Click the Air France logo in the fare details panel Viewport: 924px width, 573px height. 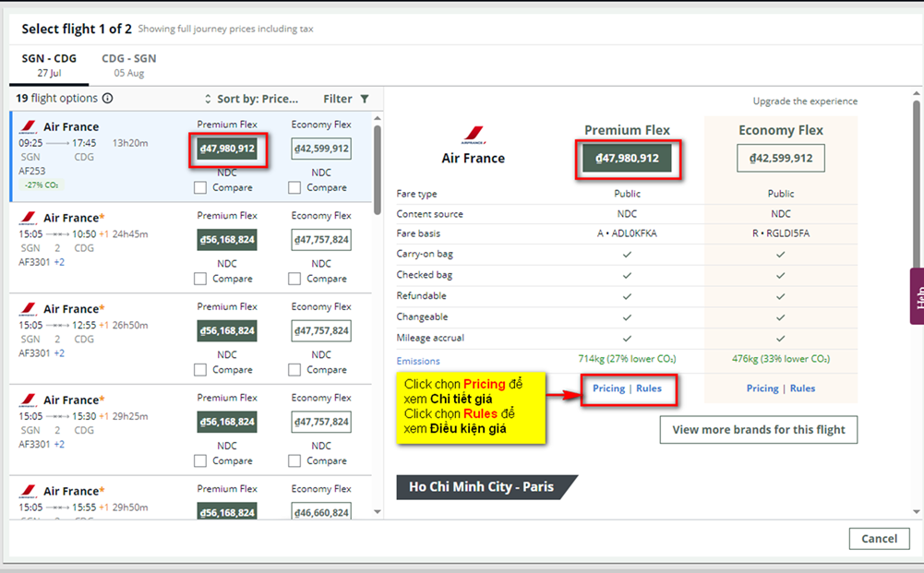[474, 135]
